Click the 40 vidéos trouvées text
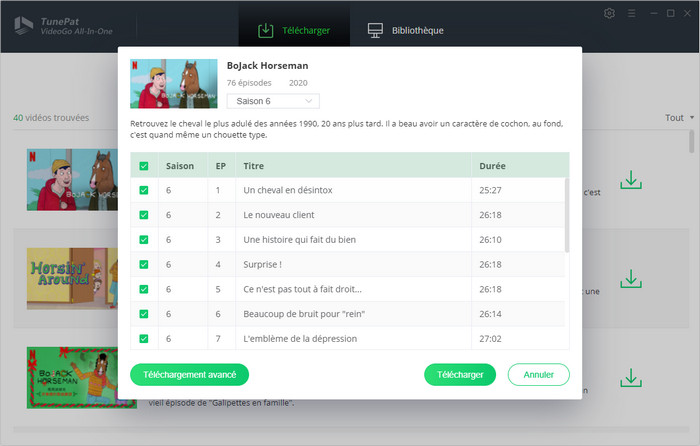700x446 pixels. tap(51, 118)
